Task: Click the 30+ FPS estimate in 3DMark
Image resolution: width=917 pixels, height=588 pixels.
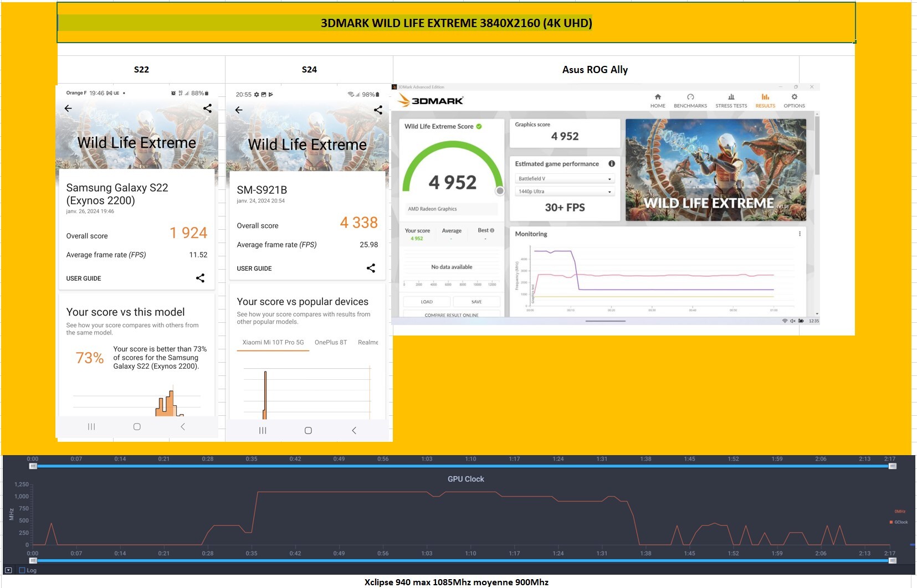Action: coord(565,208)
